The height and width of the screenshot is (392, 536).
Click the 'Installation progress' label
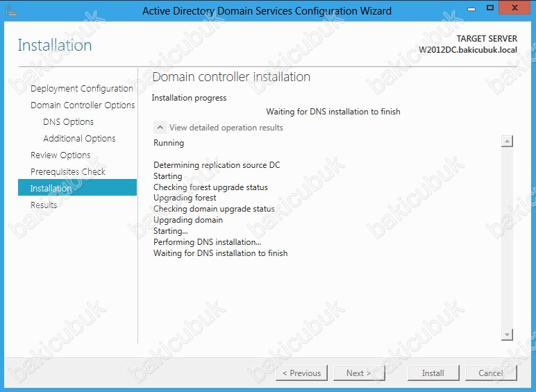[x=189, y=98]
